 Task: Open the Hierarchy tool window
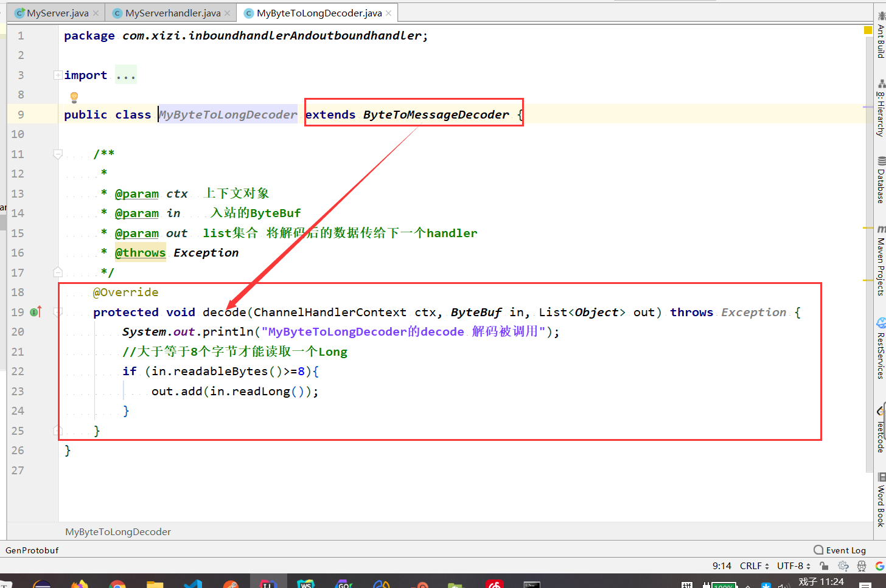pyautogui.click(x=881, y=109)
